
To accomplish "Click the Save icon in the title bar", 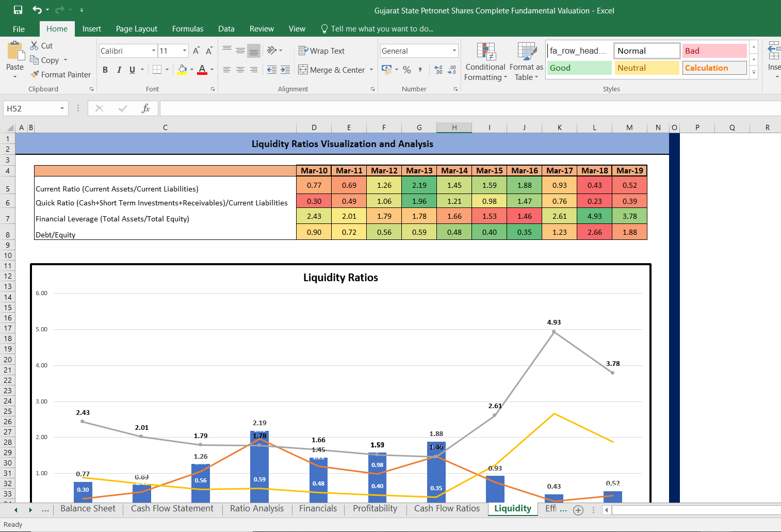I will point(18,10).
